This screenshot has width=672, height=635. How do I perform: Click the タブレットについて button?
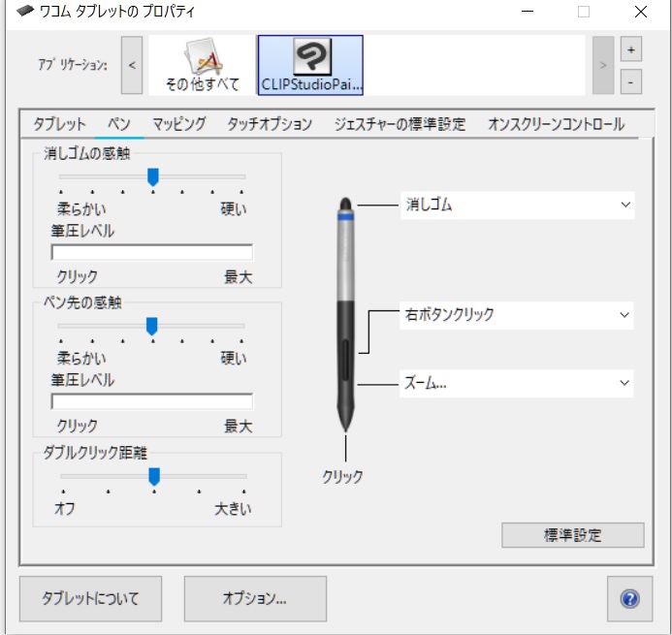pyautogui.click(x=90, y=598)
